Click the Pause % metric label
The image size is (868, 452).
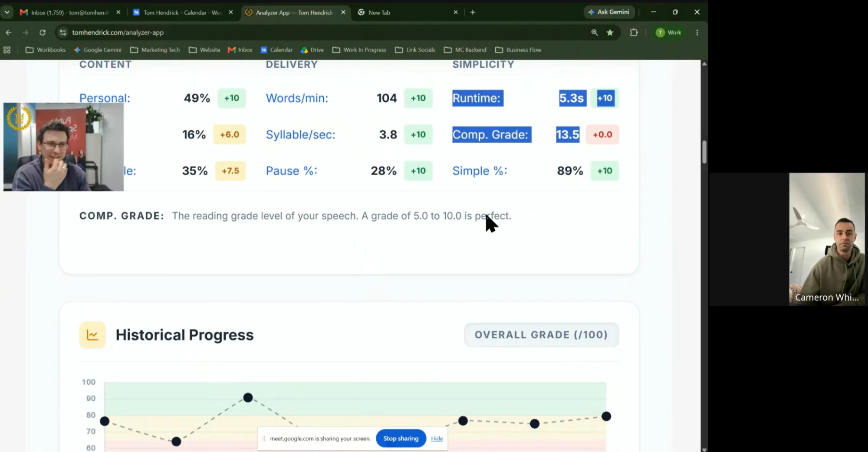point(291,171)
